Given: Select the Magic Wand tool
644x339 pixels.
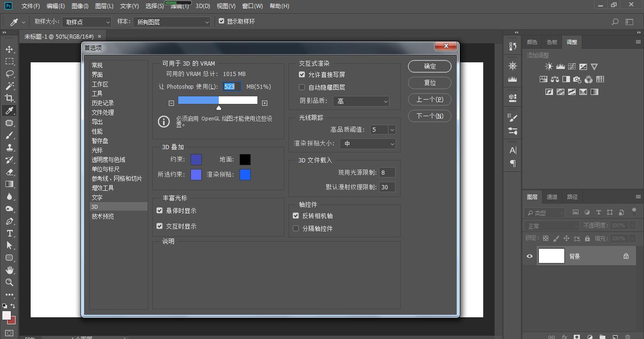Looking at the screenshot, I should click(x=9, y=86).
